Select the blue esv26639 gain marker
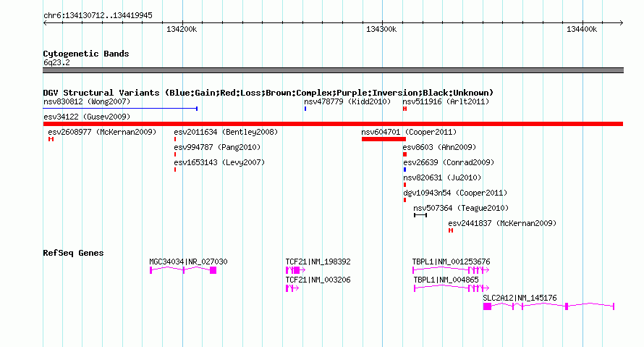Viewport: 644px width, 347px height. click(x=404, y=170)
